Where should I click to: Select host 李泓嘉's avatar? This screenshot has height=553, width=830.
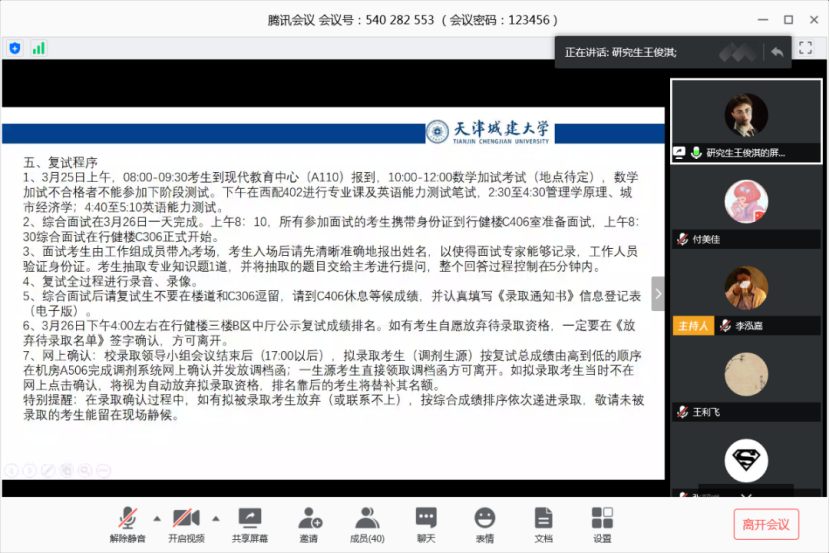tap(746, 288)
